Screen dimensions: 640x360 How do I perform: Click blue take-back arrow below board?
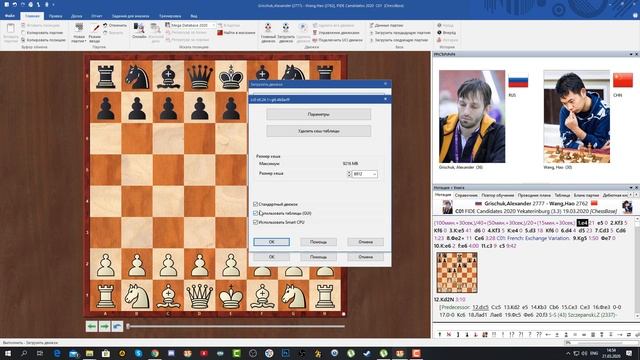[118, 326]
